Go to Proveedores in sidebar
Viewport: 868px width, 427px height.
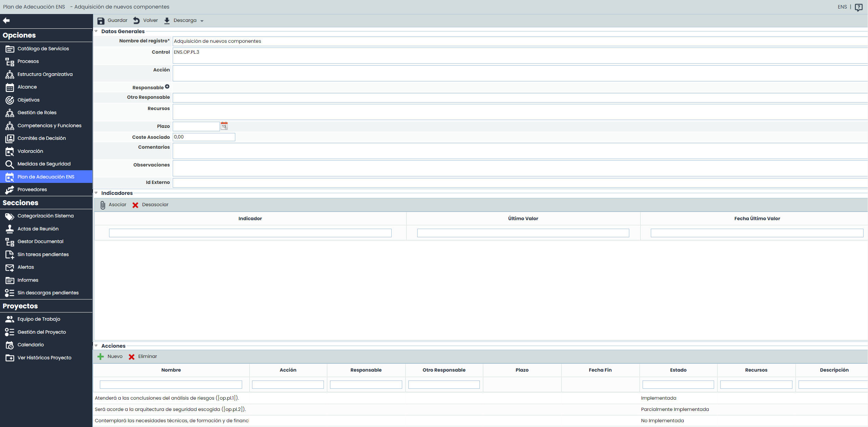32,190
